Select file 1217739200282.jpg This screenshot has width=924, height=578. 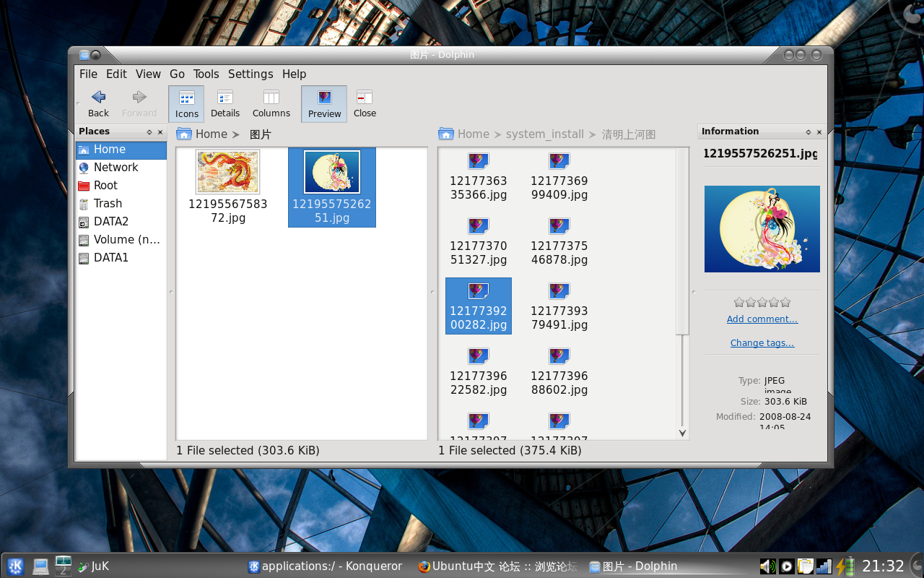click(x=479, y=306)
